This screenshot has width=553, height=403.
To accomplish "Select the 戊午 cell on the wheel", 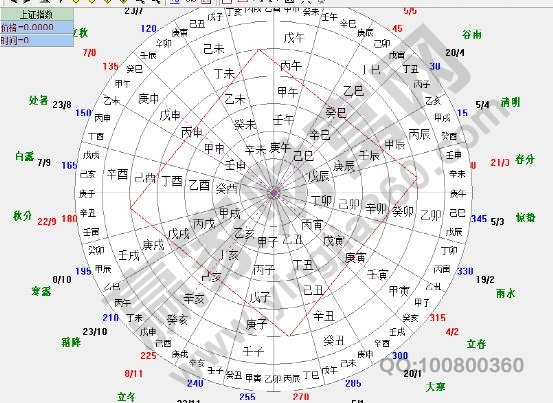I will (294, 38).
